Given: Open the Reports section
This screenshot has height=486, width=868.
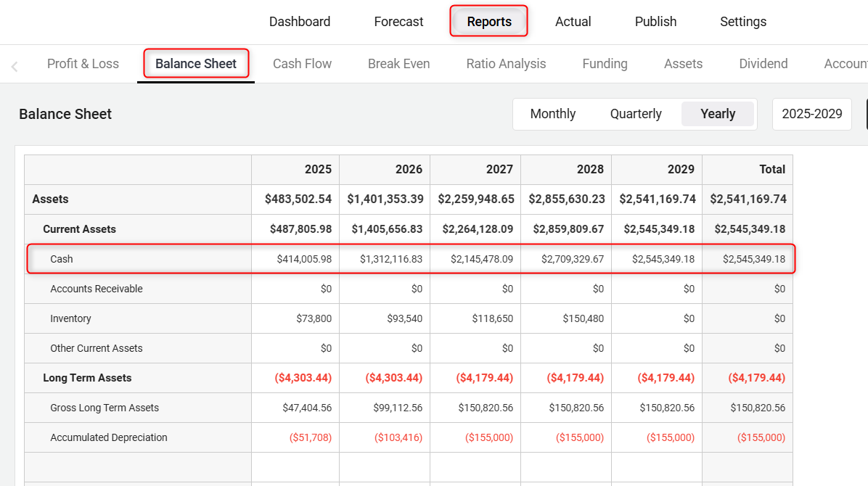Looking at the screenshot, I should [489, 22].
